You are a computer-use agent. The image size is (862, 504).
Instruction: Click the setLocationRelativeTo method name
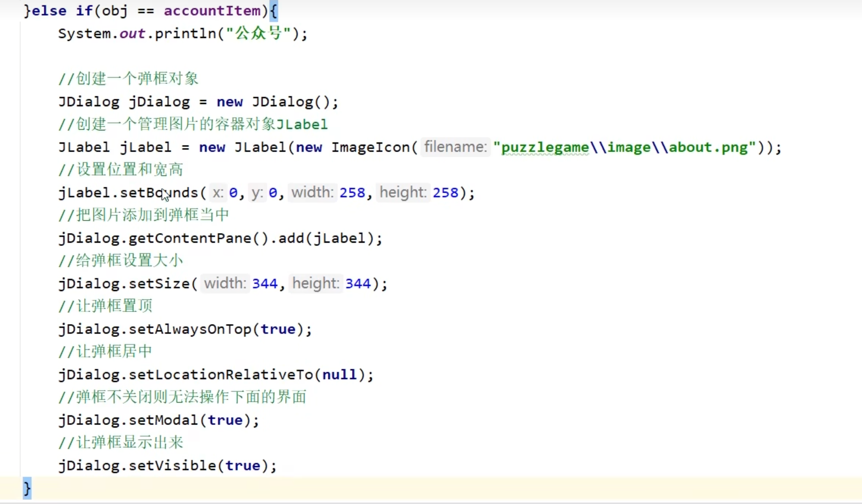pos(220,375)
